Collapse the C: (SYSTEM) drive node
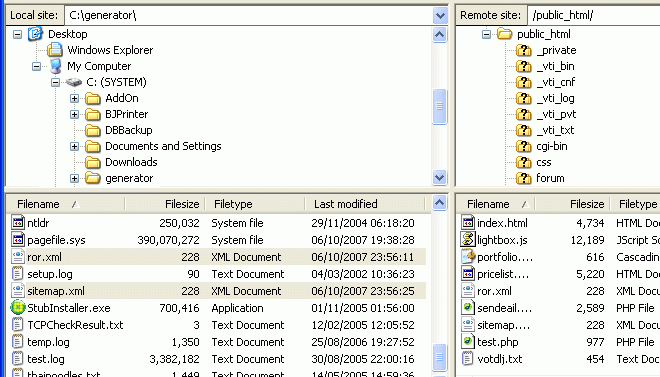This screenshot has width=660, height=377. (x=56, y=82)
